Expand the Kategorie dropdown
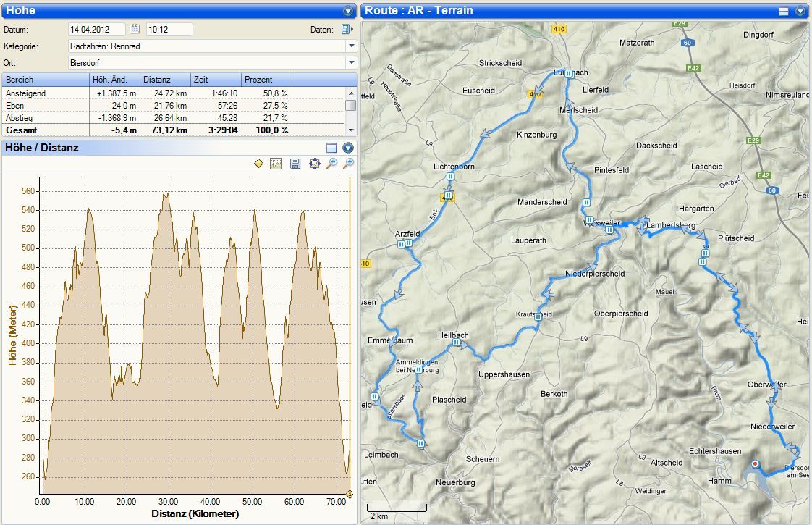The width and height of the screenshot is (812, 525). click(351, 46)
